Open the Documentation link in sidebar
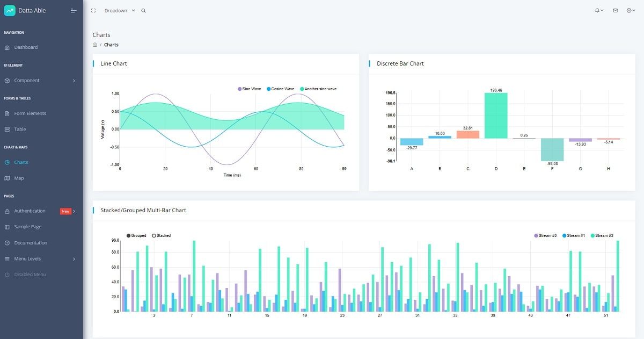 tap(31, 243)
